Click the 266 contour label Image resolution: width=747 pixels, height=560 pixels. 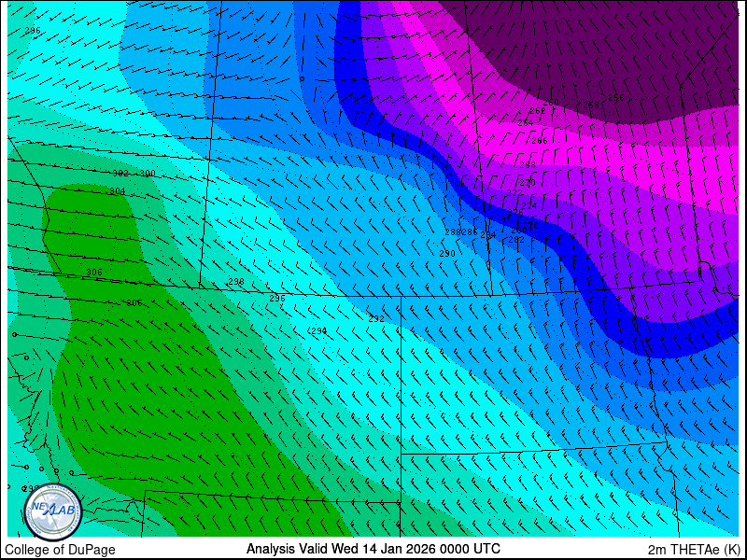point(540,141)
